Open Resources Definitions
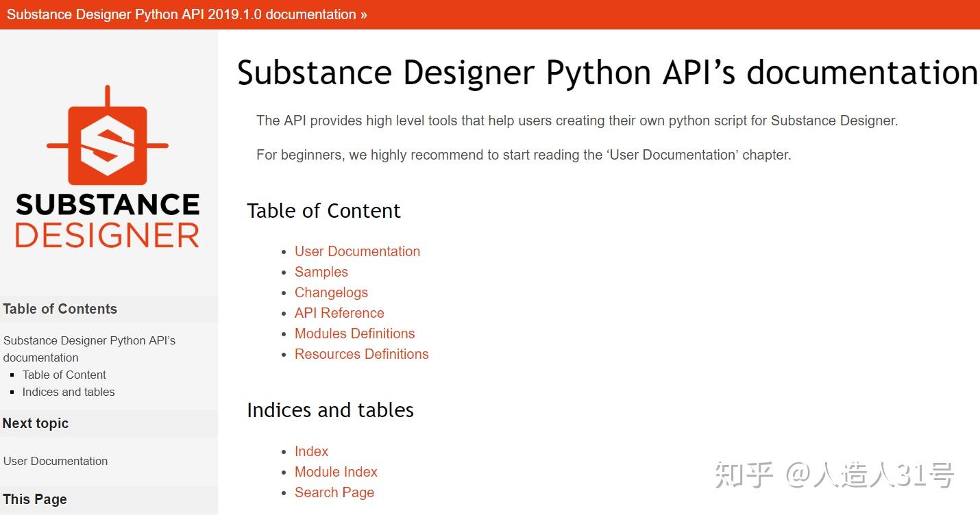 coord(361,354)
